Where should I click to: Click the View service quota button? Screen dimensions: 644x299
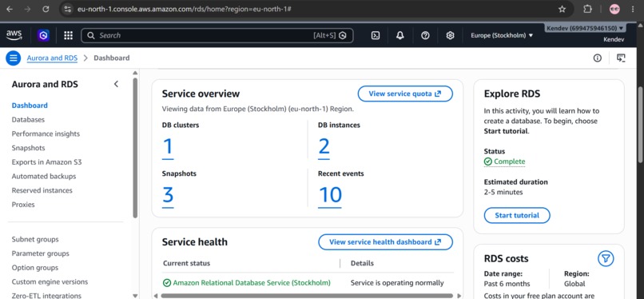click(x=405, y=94)
